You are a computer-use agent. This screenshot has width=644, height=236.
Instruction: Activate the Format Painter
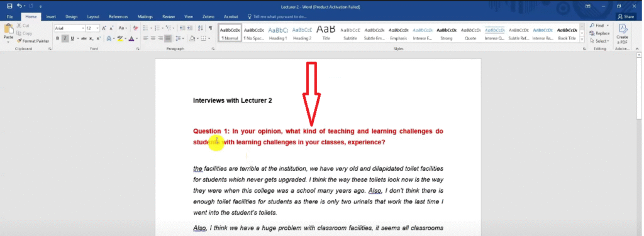pyautogui.click(x=33, y=41)
